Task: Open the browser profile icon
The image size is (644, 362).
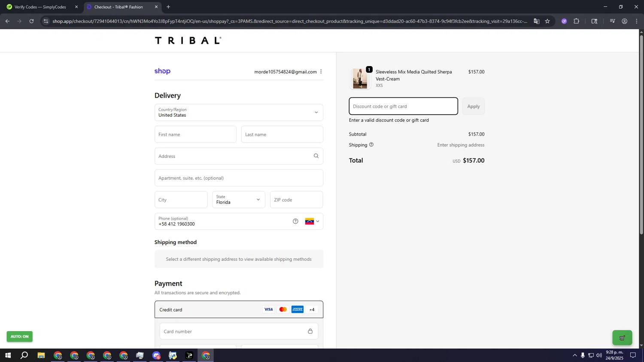Action: (625, 21)
